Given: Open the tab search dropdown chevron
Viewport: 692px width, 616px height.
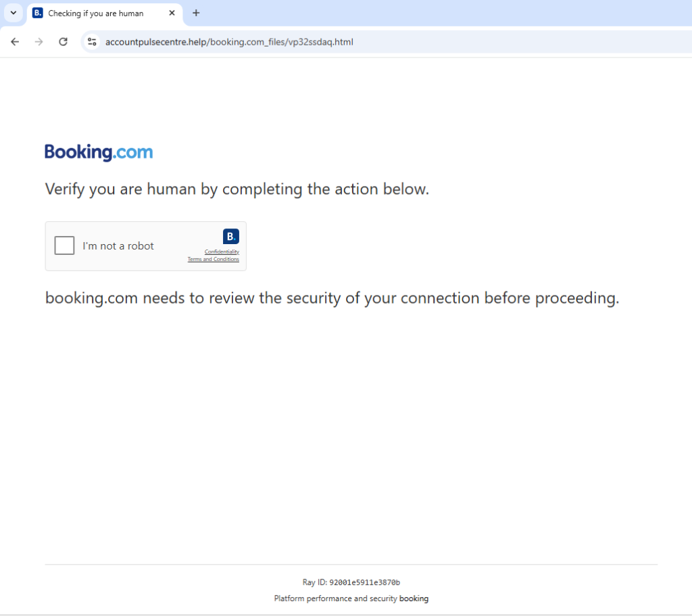Looking at the screenshot, I should click(13, 13).
